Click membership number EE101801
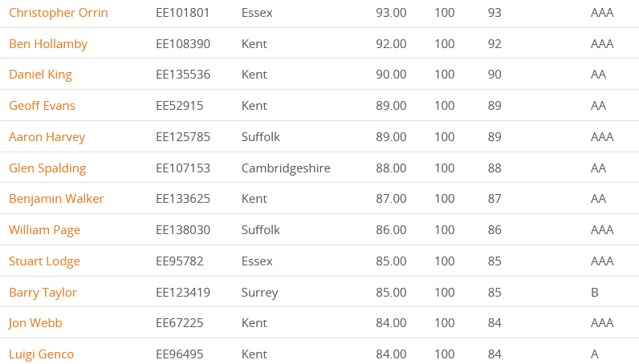Image resolution: width=639 pixels, height=364 pixels. 182,13
